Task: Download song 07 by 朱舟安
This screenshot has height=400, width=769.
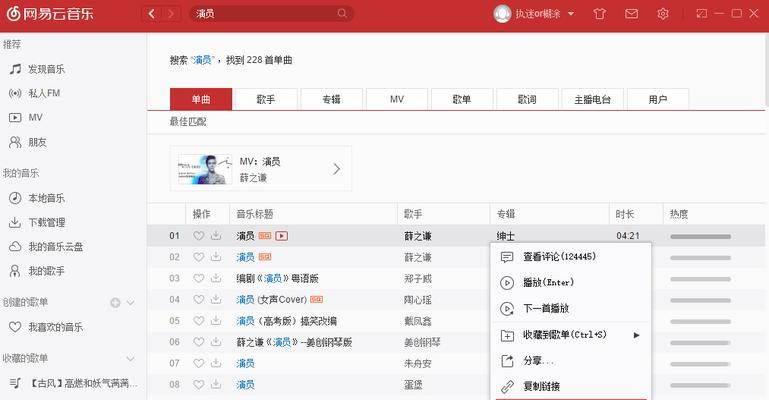Action: 216,363
